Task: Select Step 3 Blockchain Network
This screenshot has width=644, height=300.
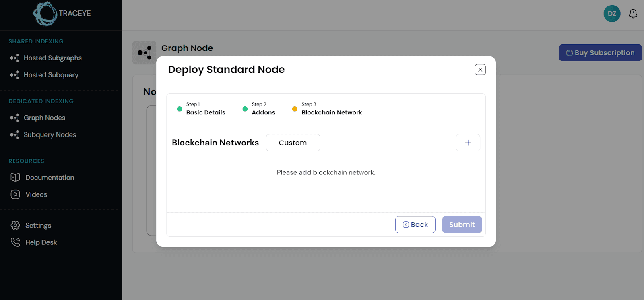Action: point(327,109)
